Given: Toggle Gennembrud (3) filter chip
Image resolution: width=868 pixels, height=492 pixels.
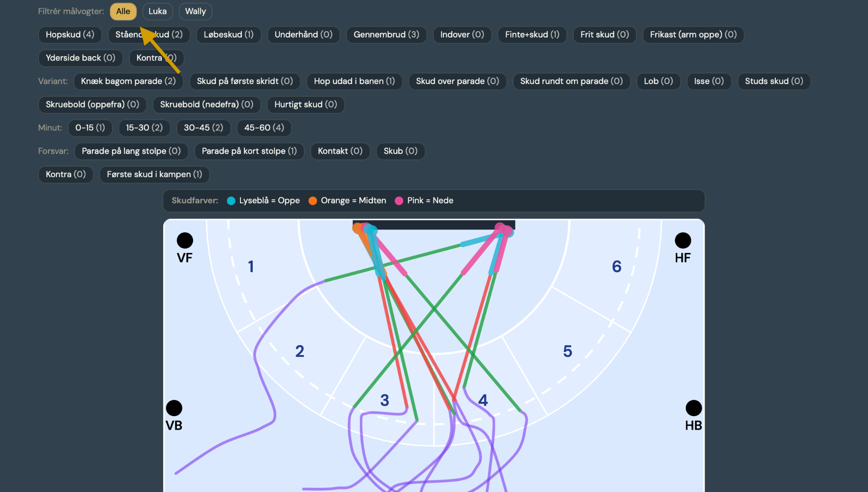Looking at the screenshot, I should pos(387,35).
